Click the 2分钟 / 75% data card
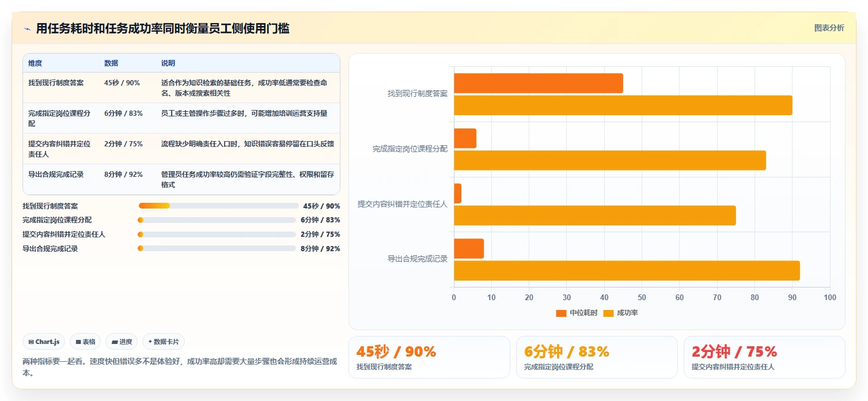 pos(764,357)
